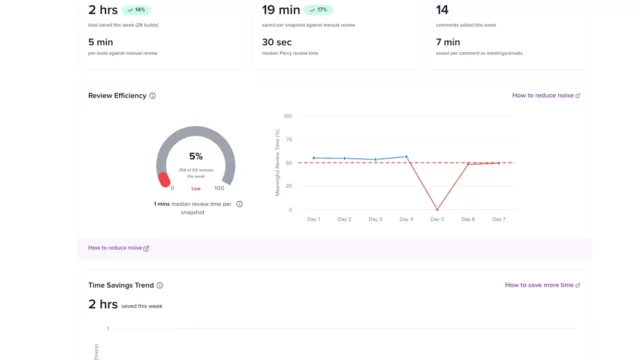The image size is (640, 360).
Task: Open How to save more time link
Action: [542, 285]
